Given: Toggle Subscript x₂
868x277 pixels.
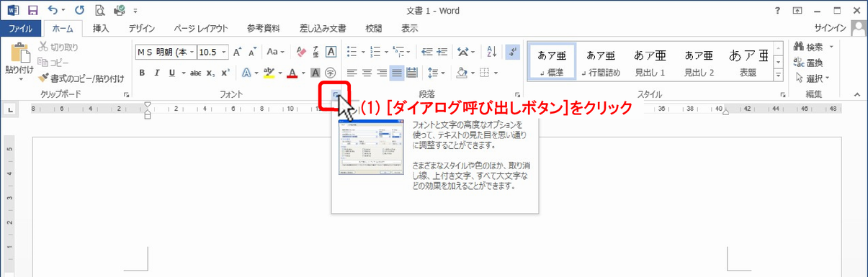Looking at the screenshot, I should pos(211,73).
